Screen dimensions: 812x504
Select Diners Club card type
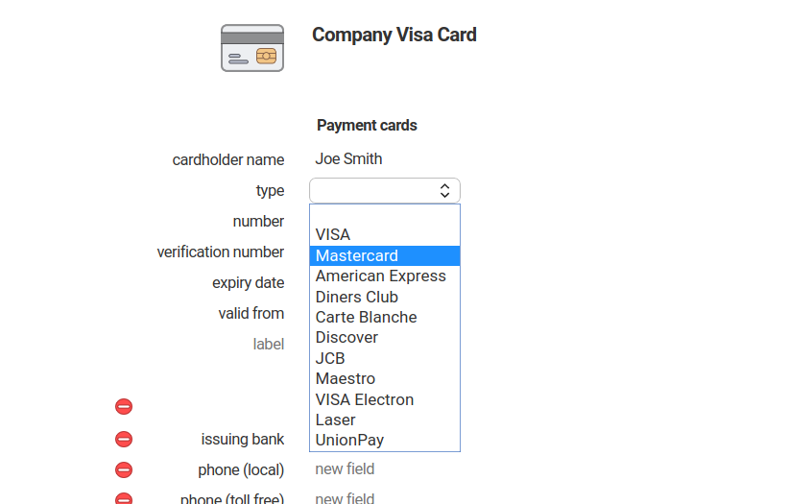pos(356,297)
